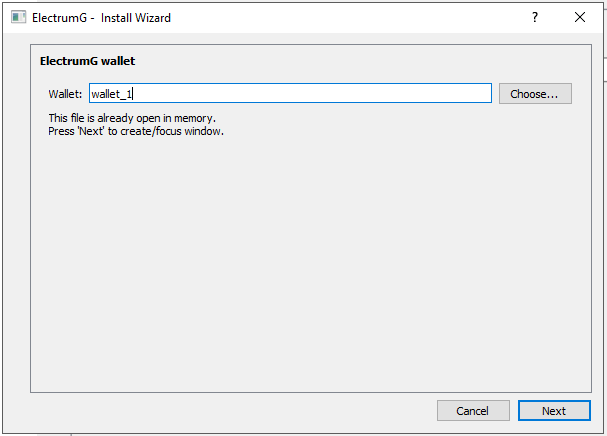
Task: Click the ElectrumG app icon in title bar
Action: 17,18
